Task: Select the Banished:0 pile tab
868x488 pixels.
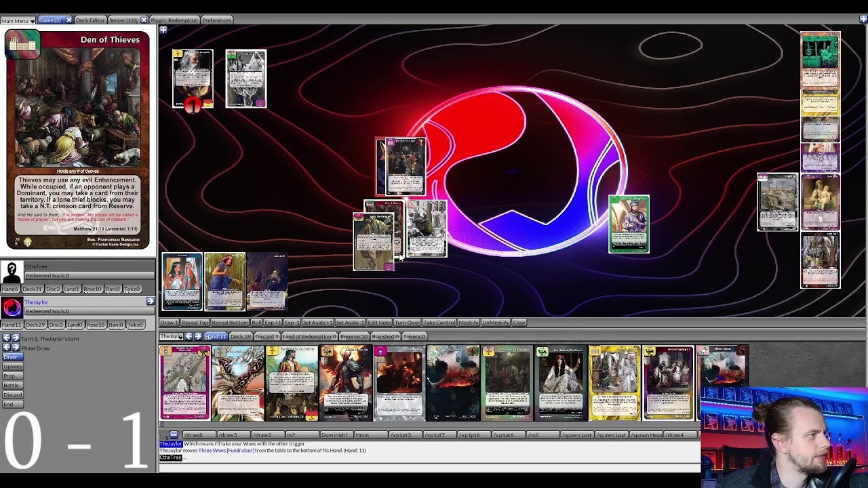Action: tap(386, 337)
